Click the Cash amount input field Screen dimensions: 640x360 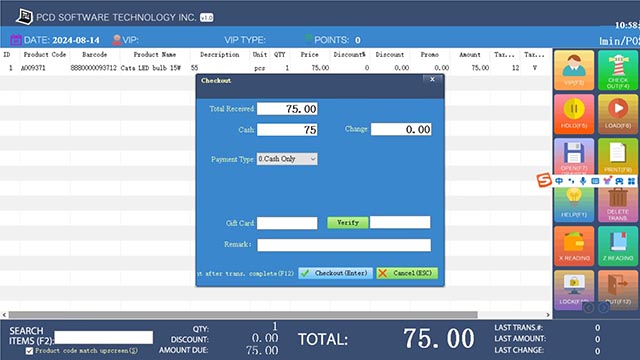pyautogui.click(x=287, y=130)
